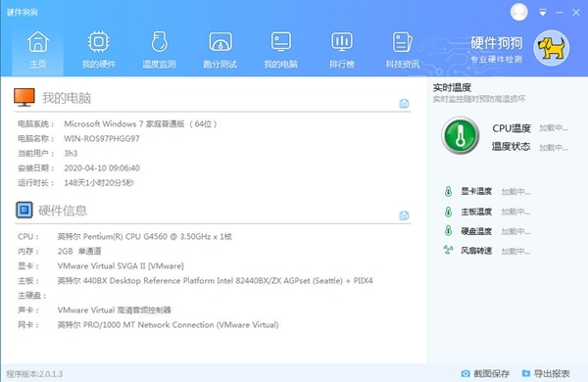
Task: Close the 硬件狗狗 window
Action: coord(576,13)
